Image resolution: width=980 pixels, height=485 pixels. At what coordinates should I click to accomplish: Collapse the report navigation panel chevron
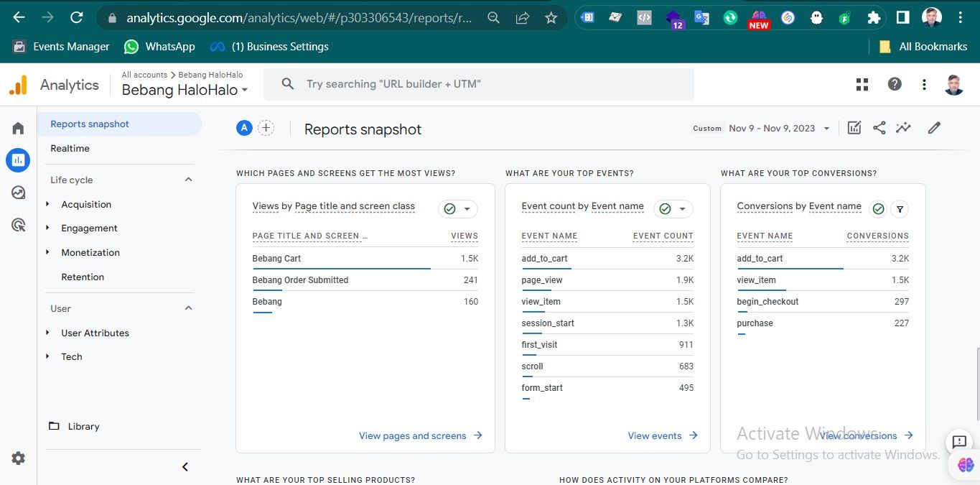tap(185, 467)
